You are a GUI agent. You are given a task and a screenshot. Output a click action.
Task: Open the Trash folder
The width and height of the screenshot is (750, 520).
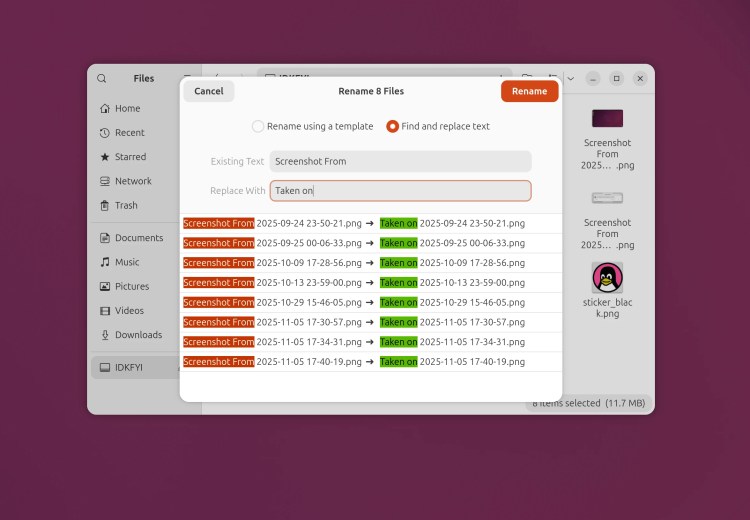126,205
